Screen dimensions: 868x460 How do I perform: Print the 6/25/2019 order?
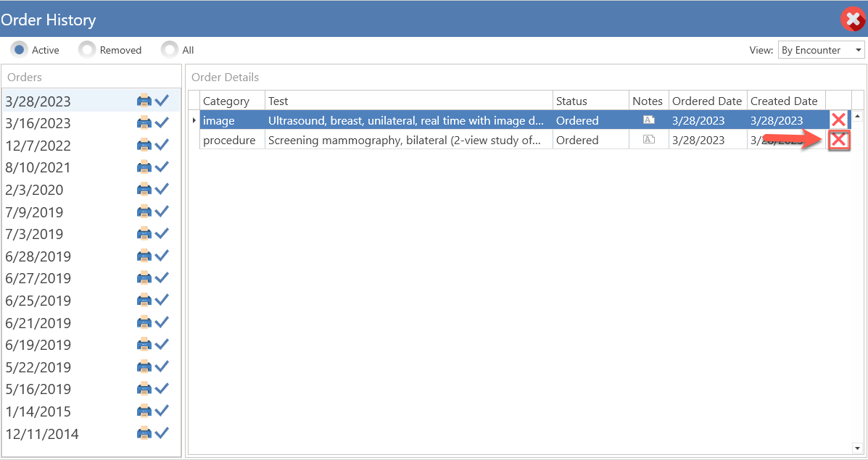click(x=144, y=300)
